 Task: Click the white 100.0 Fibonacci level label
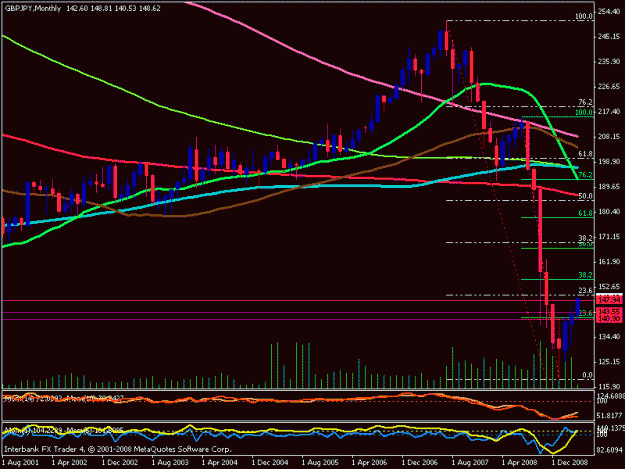tap(584, 16)
